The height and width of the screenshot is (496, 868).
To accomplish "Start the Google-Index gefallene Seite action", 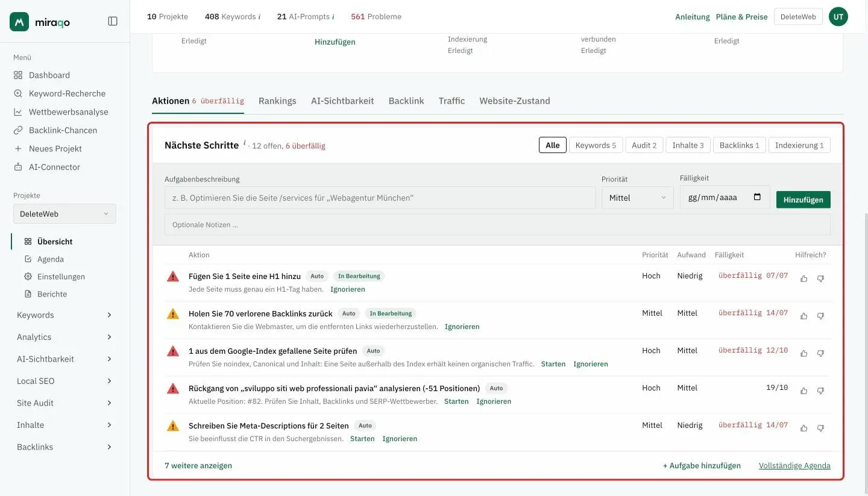I will (x=553, y=364).
